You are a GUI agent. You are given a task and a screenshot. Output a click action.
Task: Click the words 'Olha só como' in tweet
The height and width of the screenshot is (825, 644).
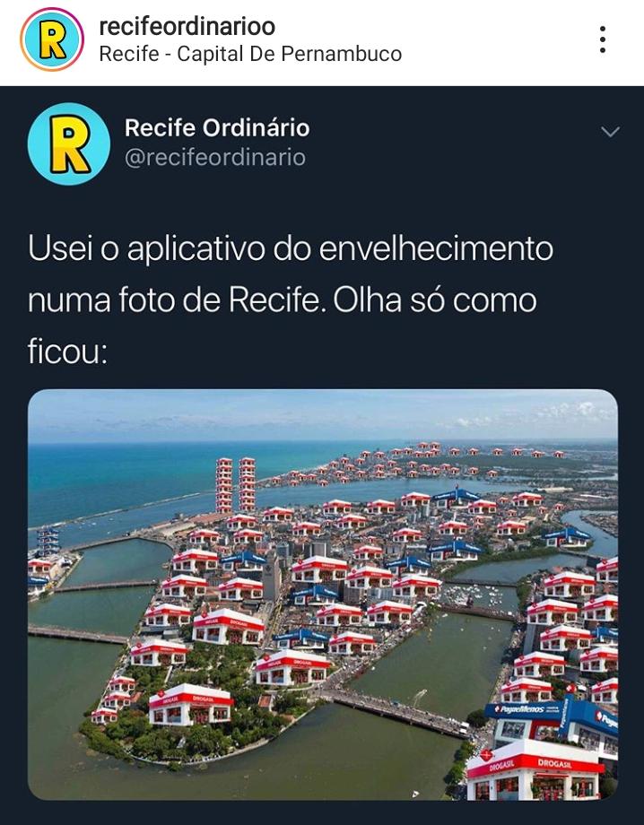point(435,300)
